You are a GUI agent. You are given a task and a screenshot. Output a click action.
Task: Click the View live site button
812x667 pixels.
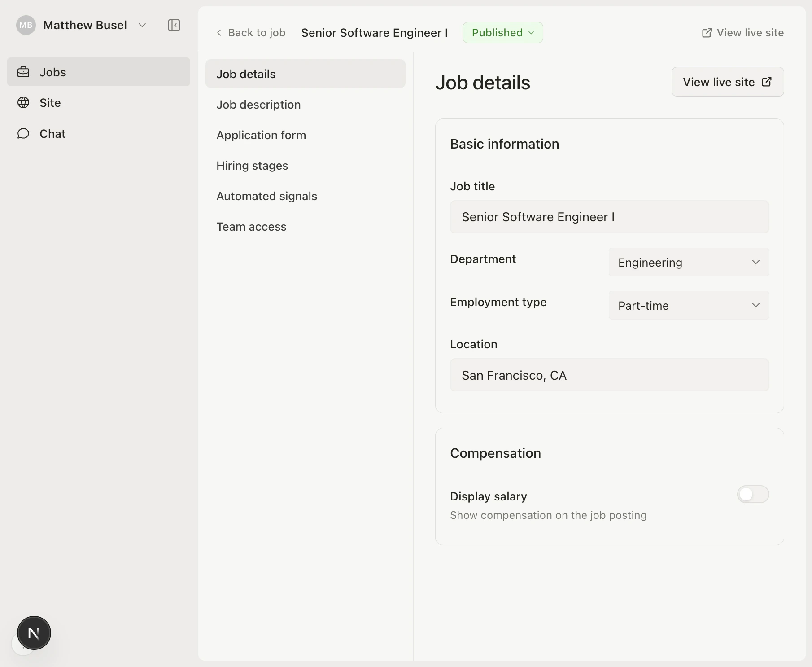pos(727,82)
